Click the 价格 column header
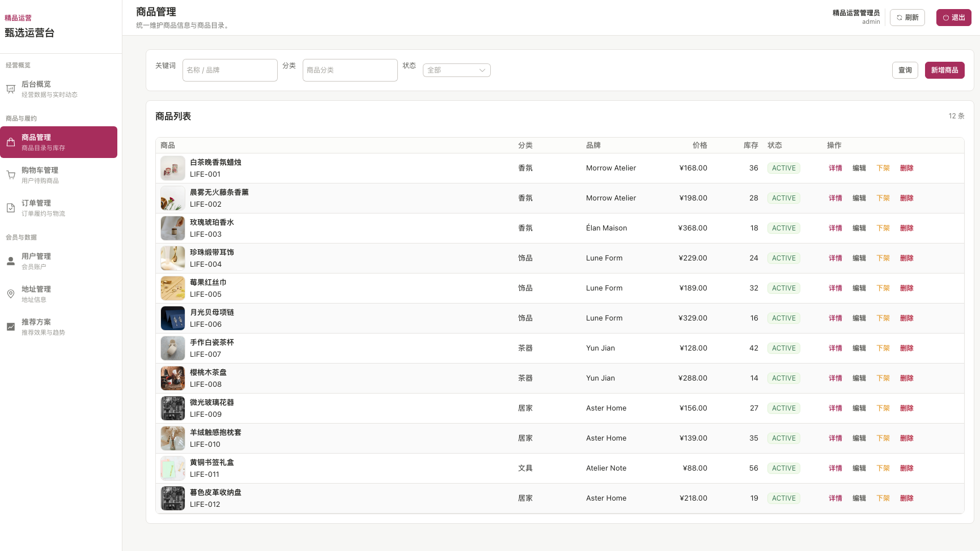 [x=700, y=146]
